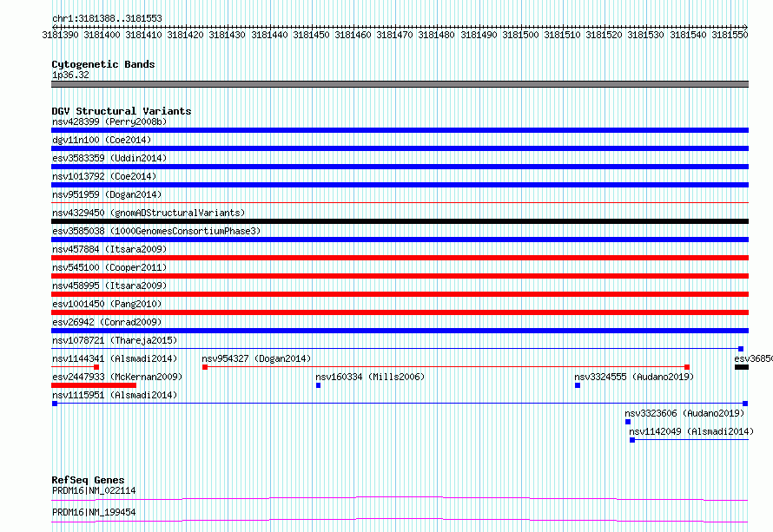Click nsv3323606 (Audano2019) label
Viewport: 773px width, 532px height.
tap(684, 413)
